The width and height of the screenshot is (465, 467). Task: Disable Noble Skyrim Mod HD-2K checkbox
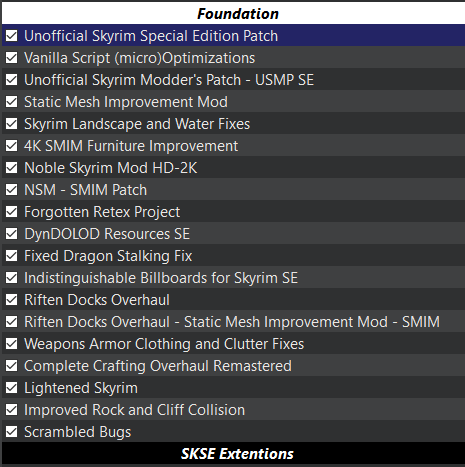(x=12, y=167)
